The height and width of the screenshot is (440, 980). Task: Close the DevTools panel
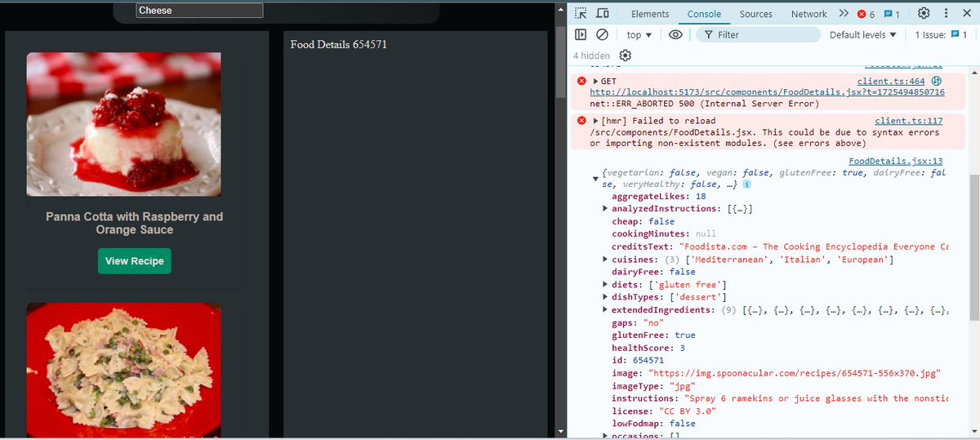(x=965, y=14)
